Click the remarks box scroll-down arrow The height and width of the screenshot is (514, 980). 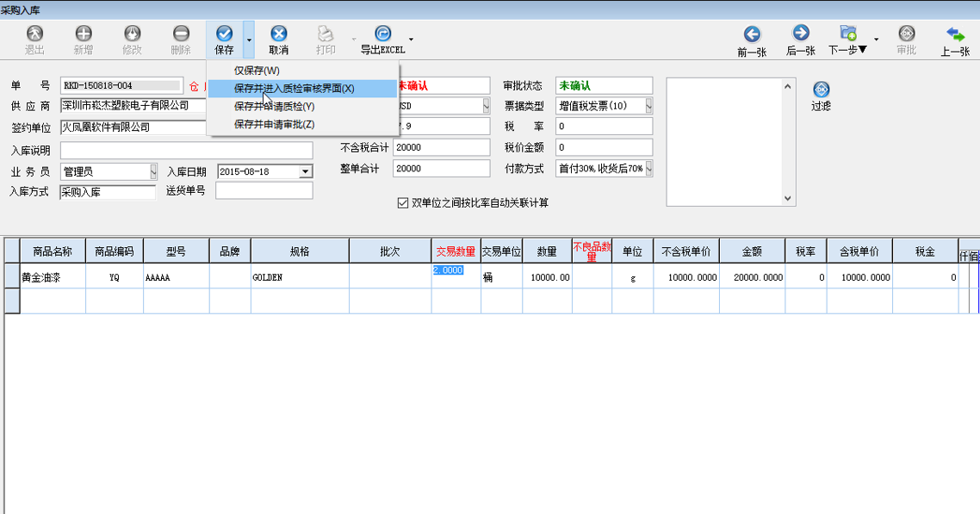pos(788,198)
